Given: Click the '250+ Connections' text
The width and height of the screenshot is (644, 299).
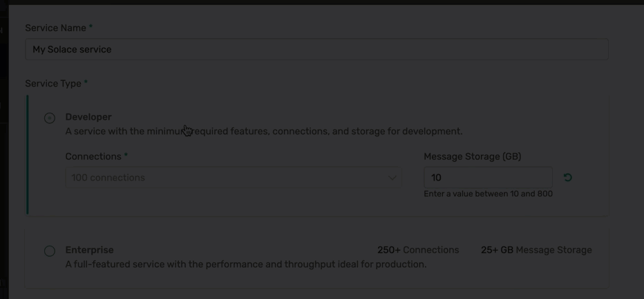Looking at the screenshot, I should (x=418, y=250).
